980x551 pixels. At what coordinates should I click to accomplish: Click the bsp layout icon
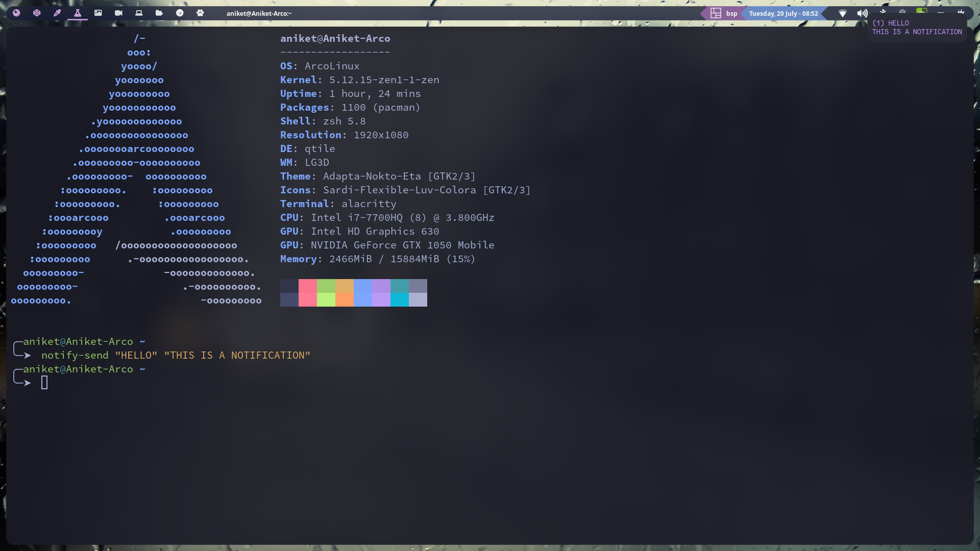(716, 13)
